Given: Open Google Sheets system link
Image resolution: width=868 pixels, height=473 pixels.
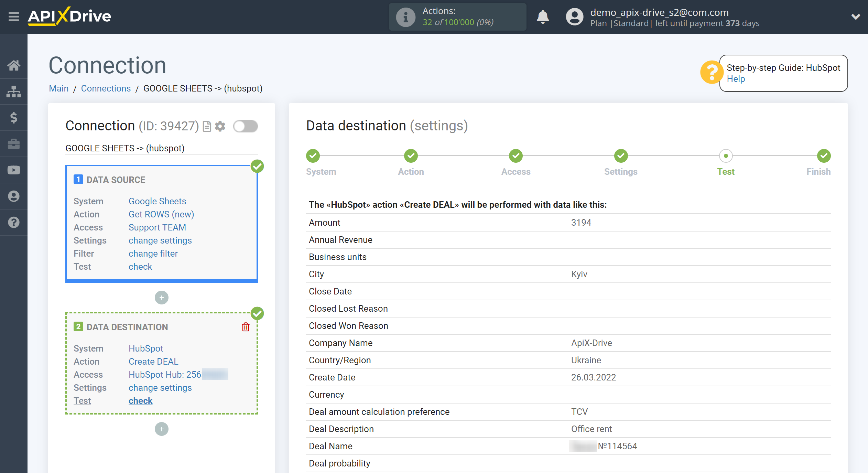Looking at the screenshot, I should [157, 201].
